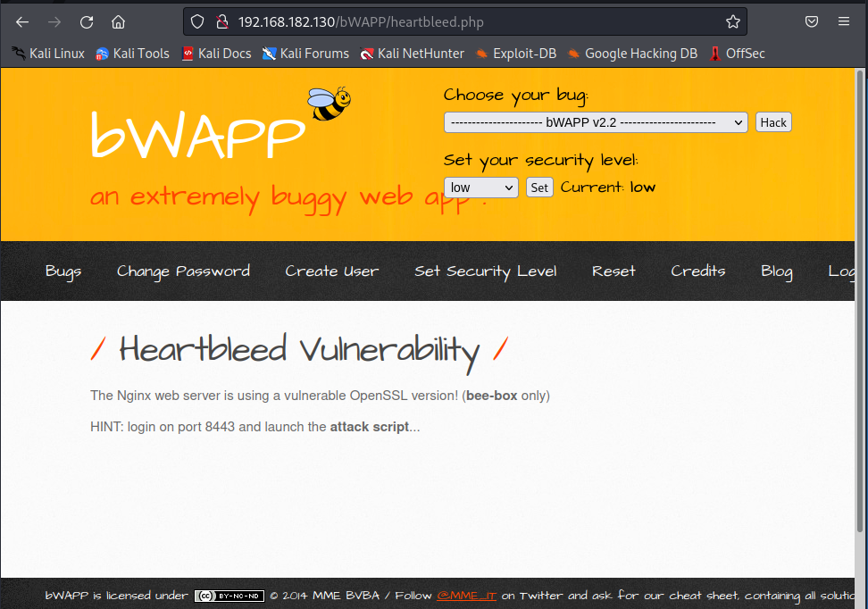Reload the current page
Screen dimensions: 868x609
pyautogui.click(x=87, y=22)
